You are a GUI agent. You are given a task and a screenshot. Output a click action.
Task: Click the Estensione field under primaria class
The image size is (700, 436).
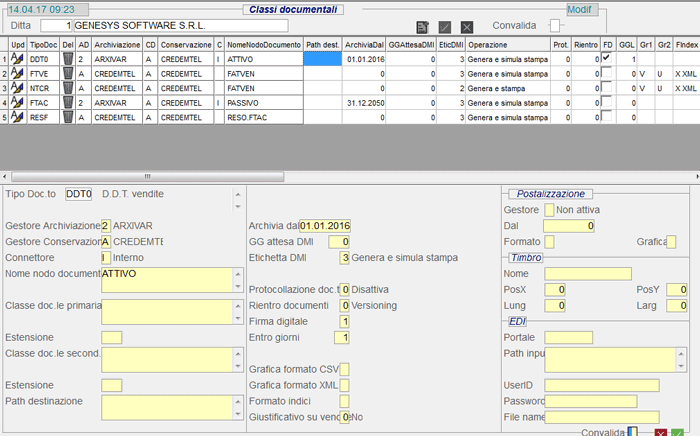click(x=112, y=337)
